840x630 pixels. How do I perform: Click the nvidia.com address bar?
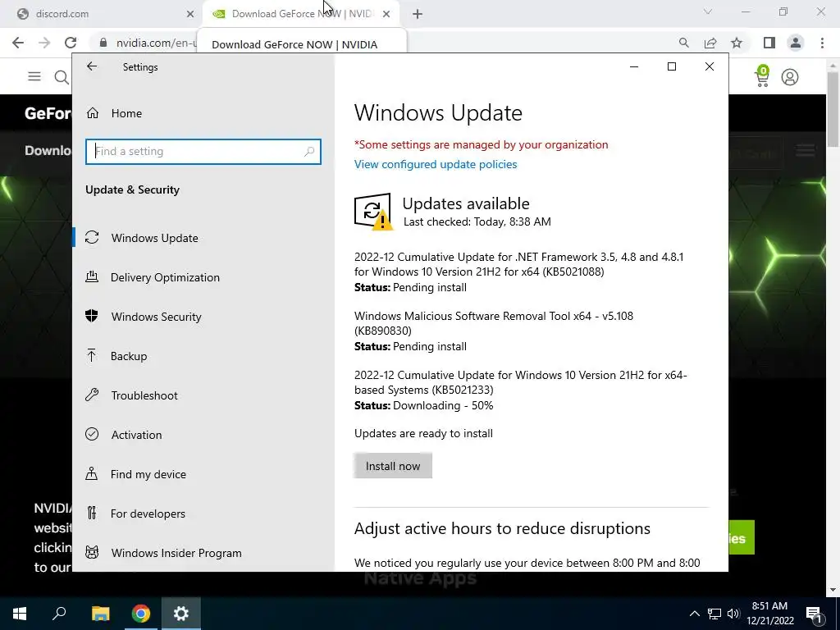[155, 43]
